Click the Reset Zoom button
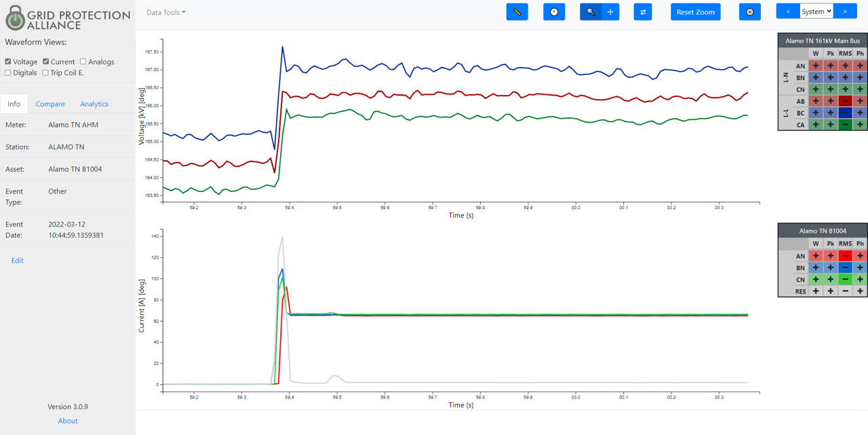 [x=696, y=12]
